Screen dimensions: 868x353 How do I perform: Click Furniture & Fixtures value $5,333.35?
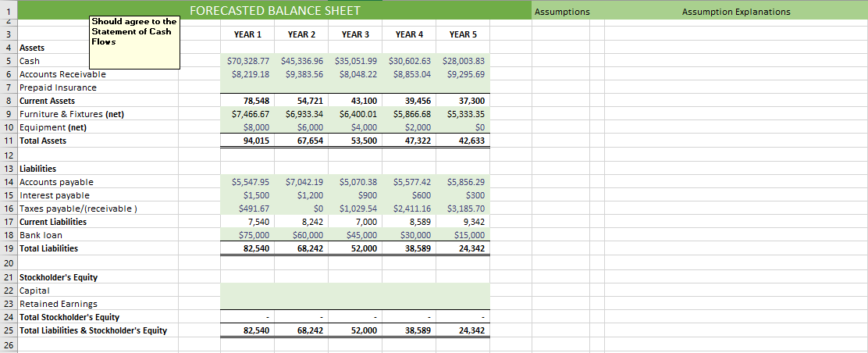click(464, 114)
